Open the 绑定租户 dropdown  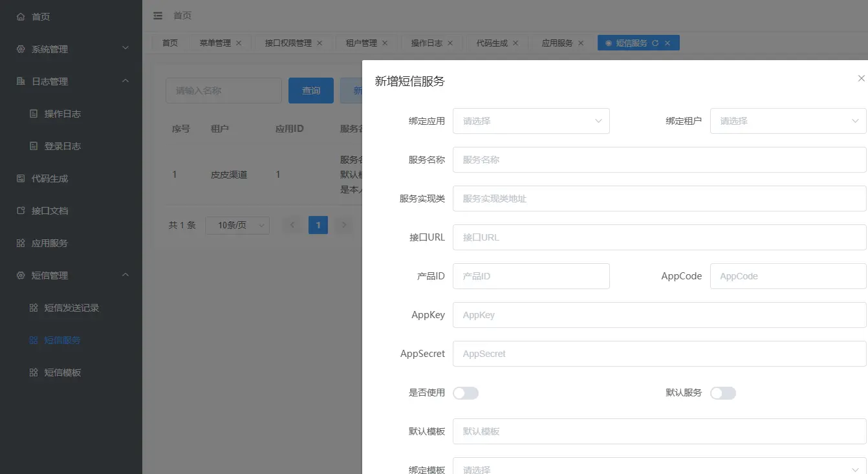(x=788, y=121)
